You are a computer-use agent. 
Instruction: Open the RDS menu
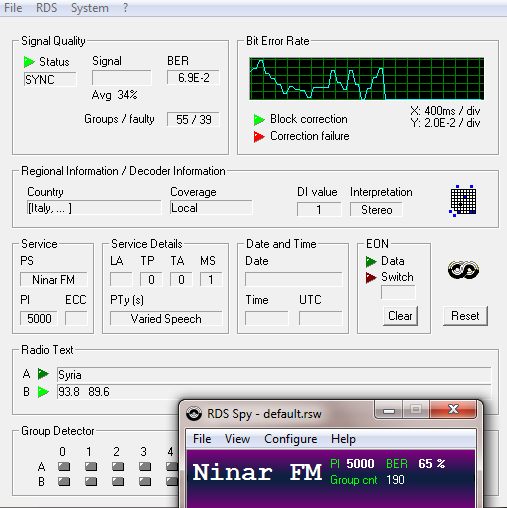(46, 8)
